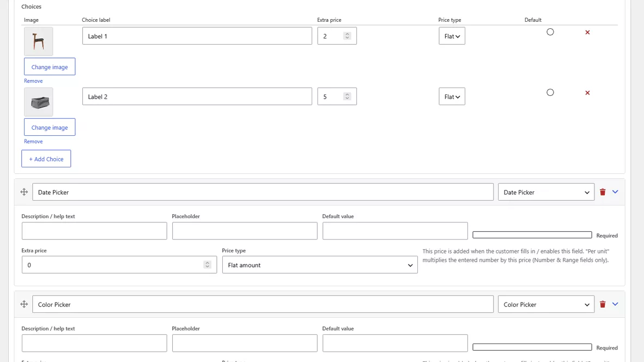Focus the Color Picker placeholder field
The width and height of the screenshot is (644, 362).
tap(245, 343)
